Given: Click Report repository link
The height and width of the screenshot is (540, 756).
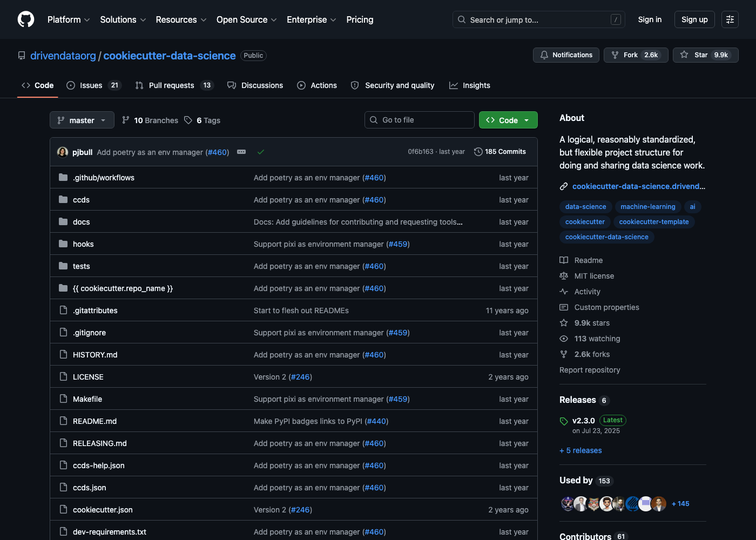Looking at the screenshot, I should pyautogui.click(x=590, y=370).
